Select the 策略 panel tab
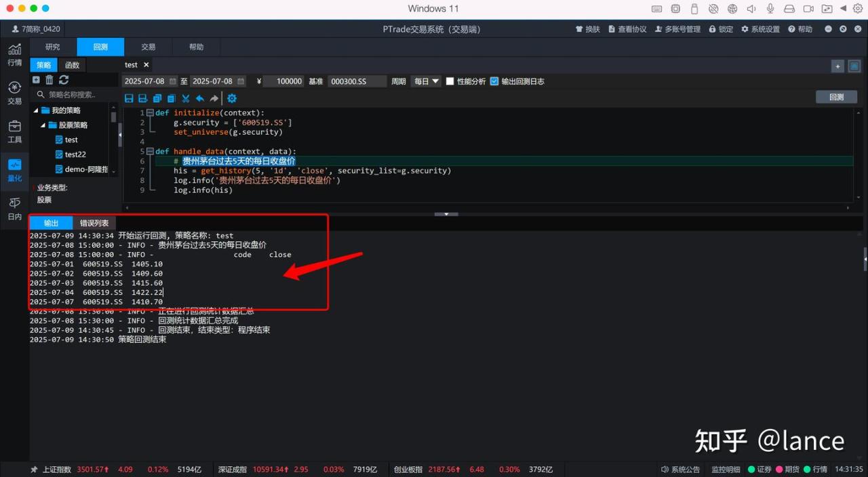Screen dimensions: 868x477 click(43, 65)
